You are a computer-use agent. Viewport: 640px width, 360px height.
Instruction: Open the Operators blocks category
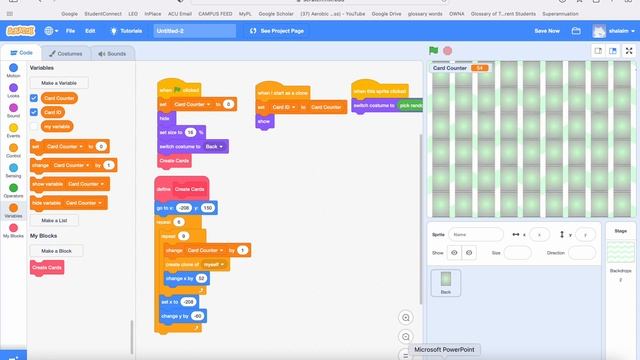point(13,190)
